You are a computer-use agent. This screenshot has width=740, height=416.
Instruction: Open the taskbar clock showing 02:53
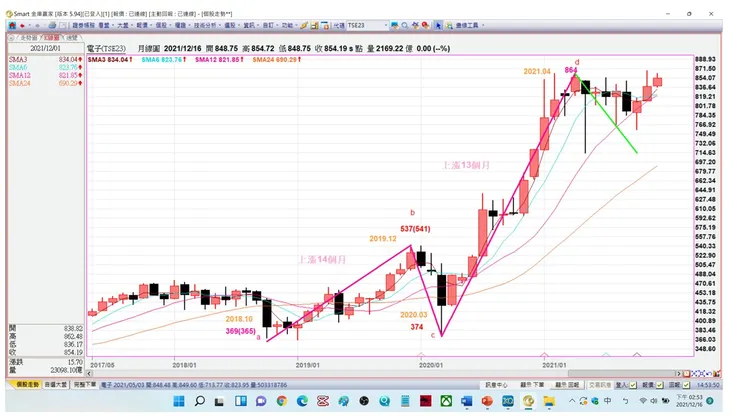[689, 401]
